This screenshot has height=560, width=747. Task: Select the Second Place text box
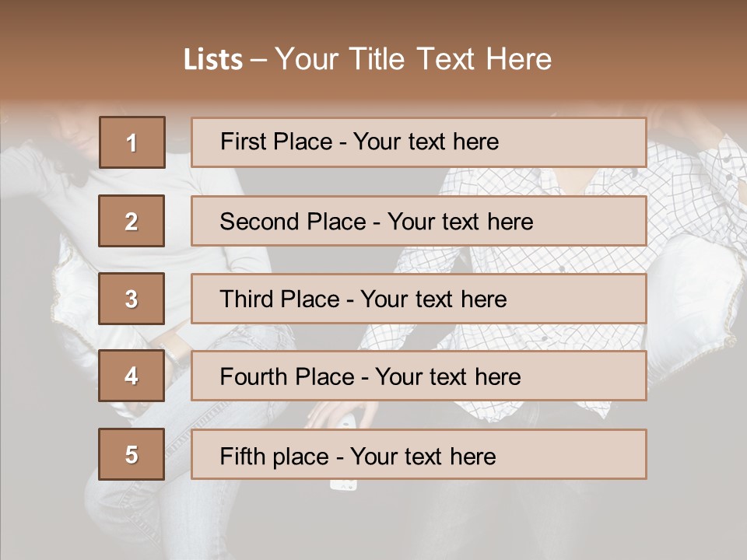[419, 221]
